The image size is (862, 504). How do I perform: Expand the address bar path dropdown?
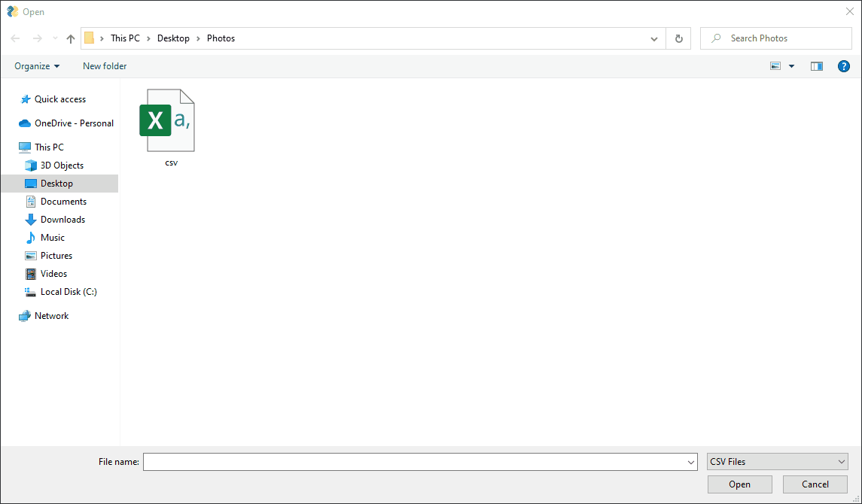click(654, 38)
